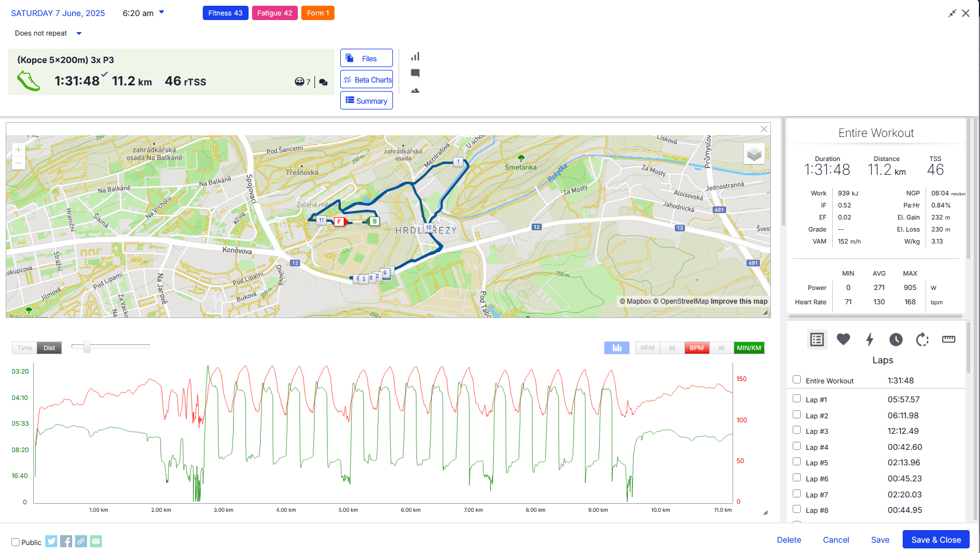Toggle the MIN/KM pace series
The width and height of the screenshot is (980, 553).
click(749, 348)
